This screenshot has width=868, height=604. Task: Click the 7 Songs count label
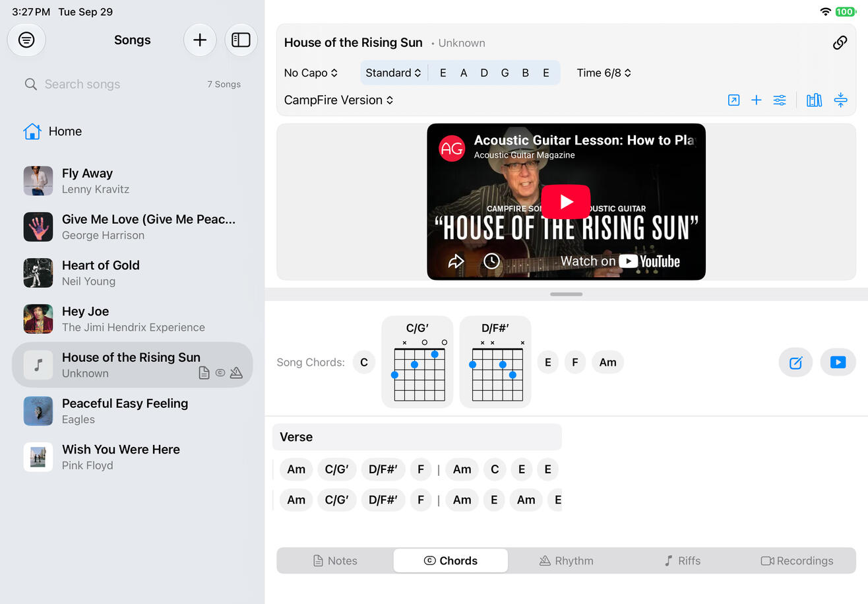click(x=224, y=84)
